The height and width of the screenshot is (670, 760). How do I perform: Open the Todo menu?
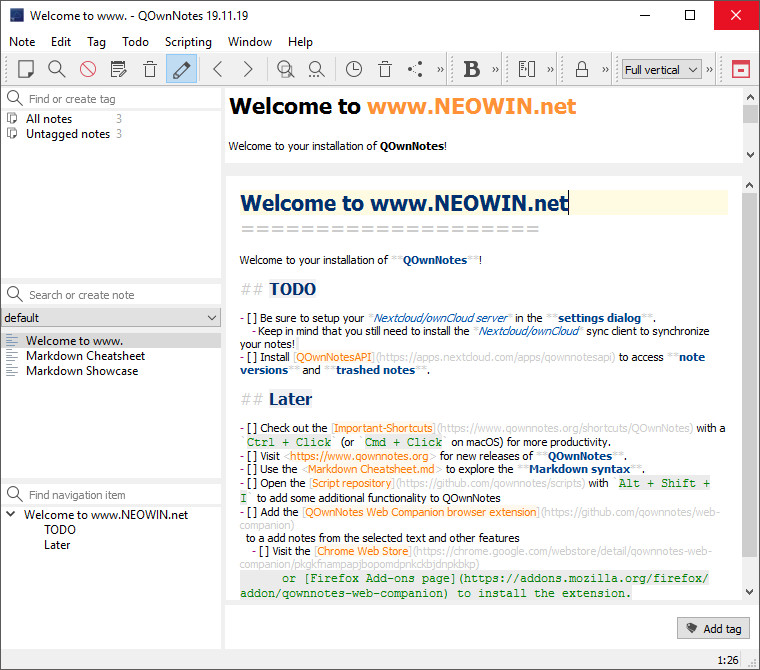135,42
